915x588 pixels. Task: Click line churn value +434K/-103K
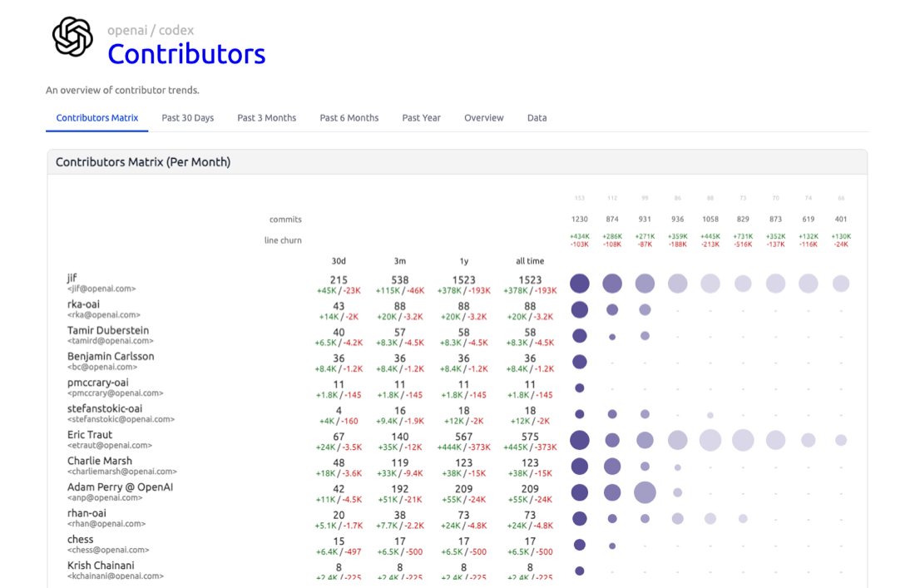580,240
